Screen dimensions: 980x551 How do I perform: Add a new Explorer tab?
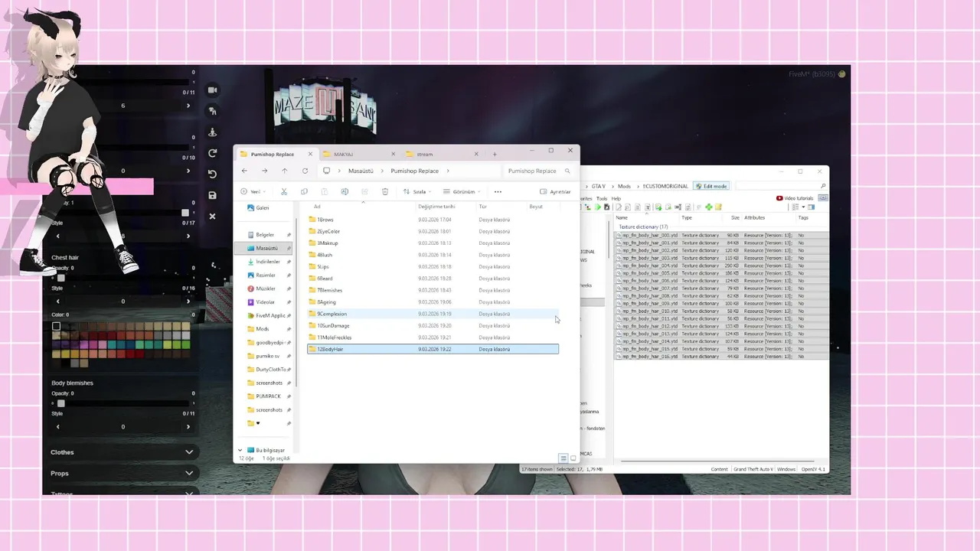495,154
